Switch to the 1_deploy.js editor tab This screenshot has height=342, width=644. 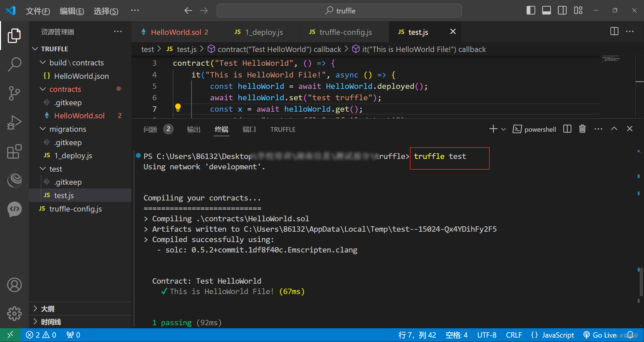[x=263, y=32]
